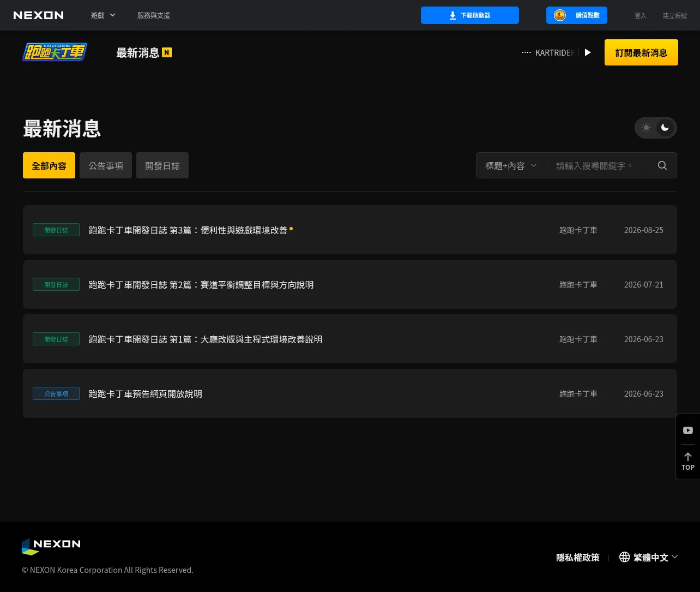Click the NEXON footer logo
This screenshot has height=592, width=700.
point(51,546)
